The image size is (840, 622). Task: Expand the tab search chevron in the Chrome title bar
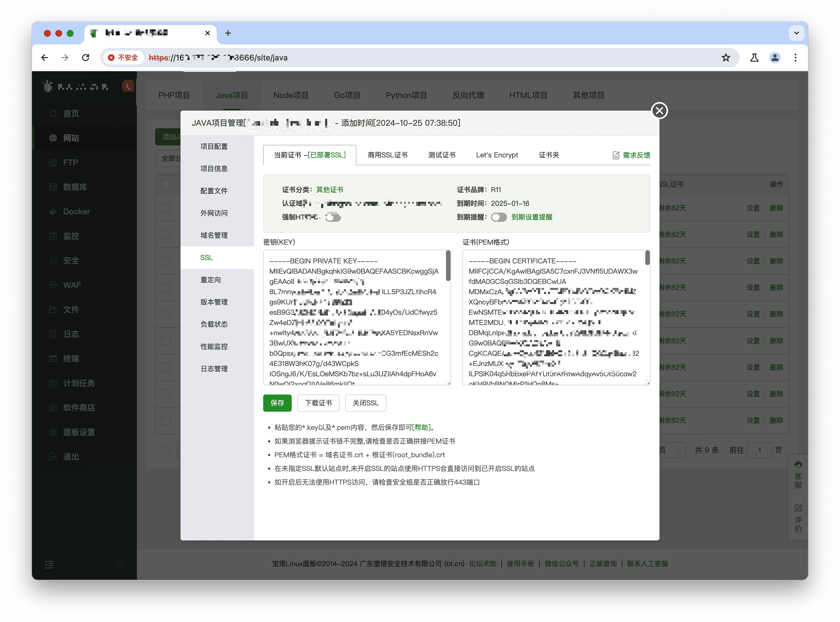click(x=796, y=33)
